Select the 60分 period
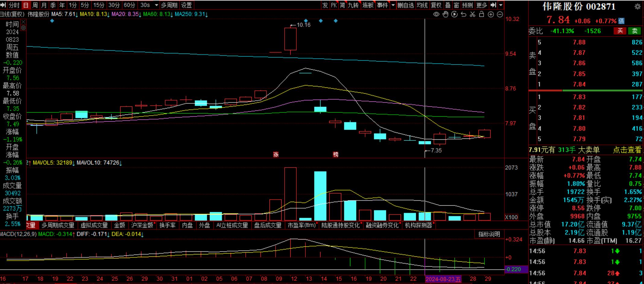The image size is (644, 284). [x=129, y=5]
